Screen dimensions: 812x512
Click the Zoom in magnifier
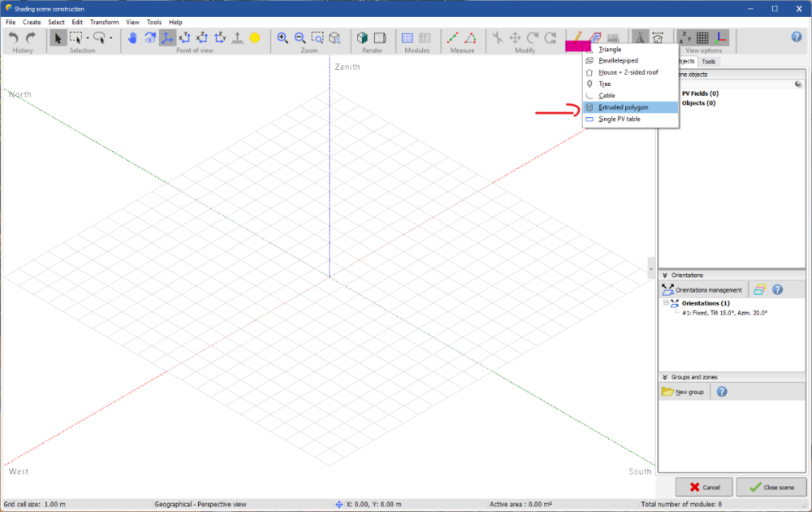pyautogui.click(x=283, y=37)
